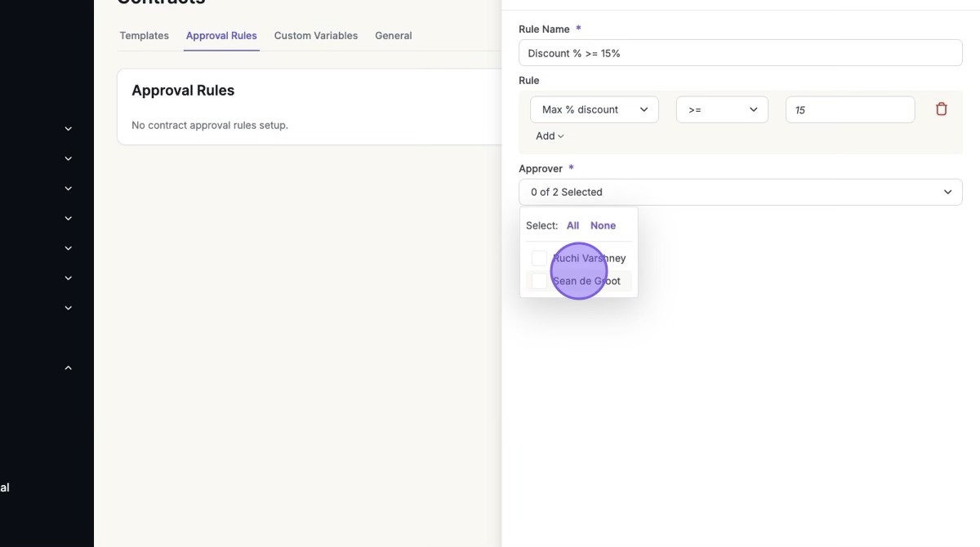The height and width of the screenshot is (547, 980).
Task: Delete the rule condition with trash icon
Action: click(x=941, y=109)
